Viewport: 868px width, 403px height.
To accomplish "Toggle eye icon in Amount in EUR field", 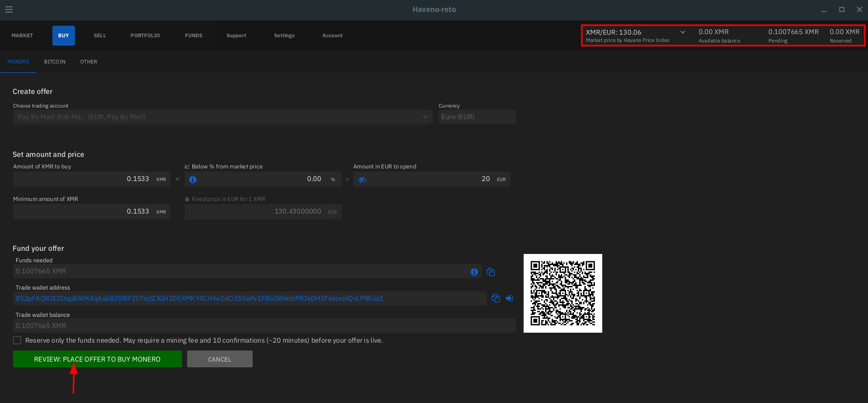I will pyautogui.click(x=362, y=179).
